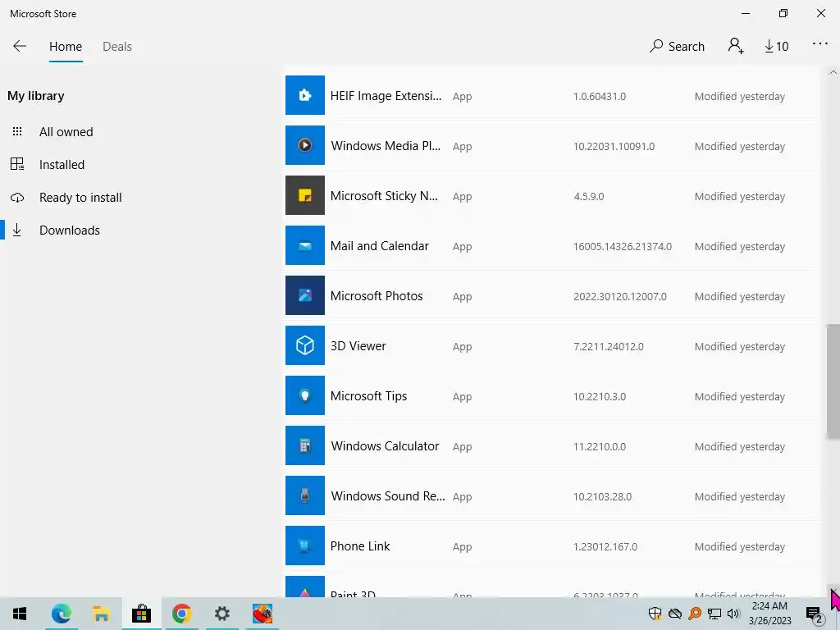Go back with the back arrow

coord(20,46)
